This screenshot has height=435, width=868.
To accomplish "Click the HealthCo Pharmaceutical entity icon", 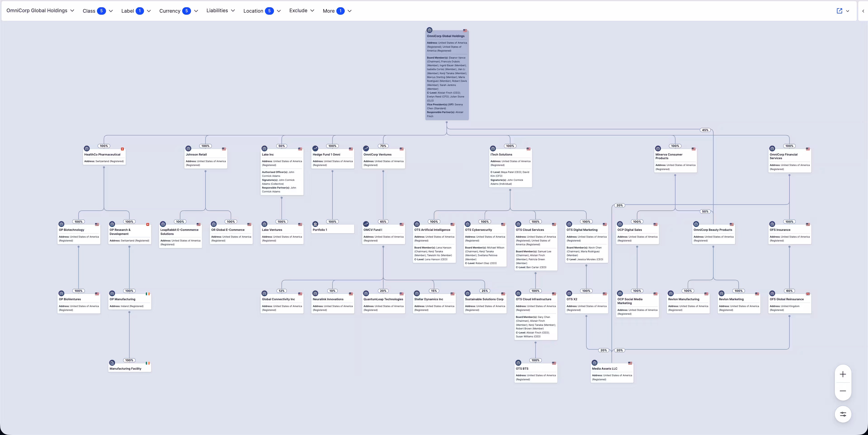I will coord(87,149).
